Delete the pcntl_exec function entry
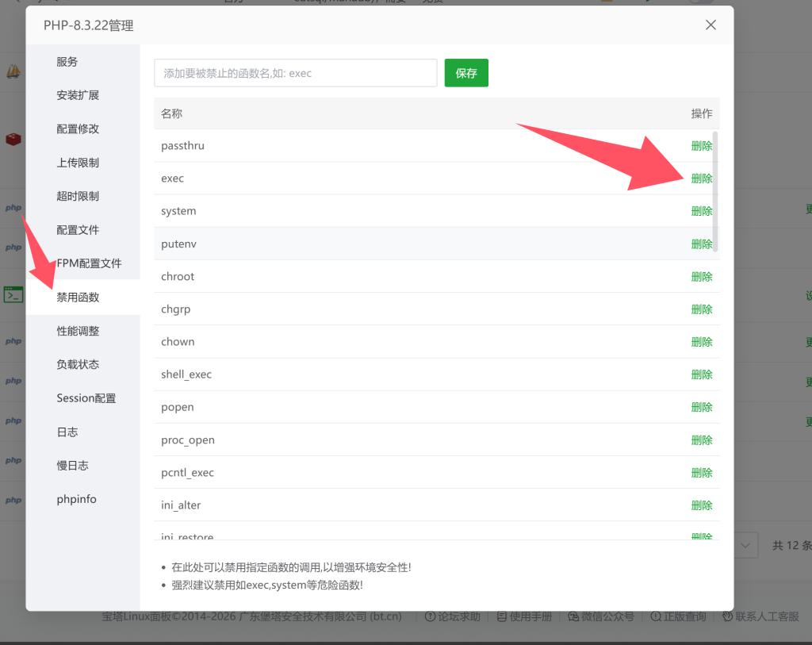 click(702, 473)
